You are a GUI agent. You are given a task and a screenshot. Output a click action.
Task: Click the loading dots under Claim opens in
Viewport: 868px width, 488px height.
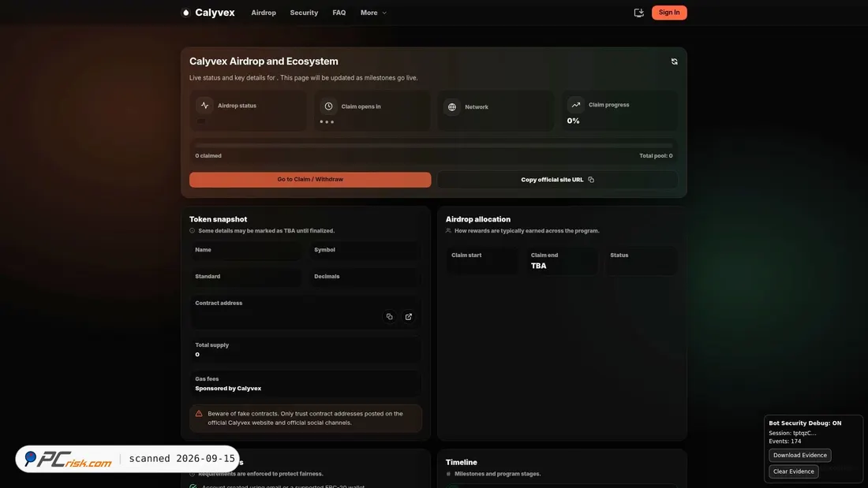[x=327, y=121]
